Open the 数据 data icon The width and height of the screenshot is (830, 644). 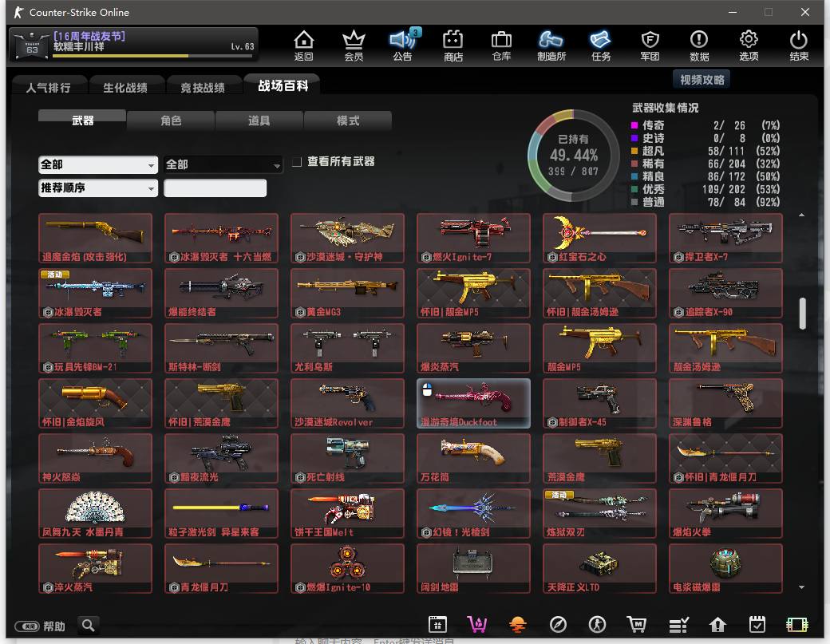tap(699, 45)
